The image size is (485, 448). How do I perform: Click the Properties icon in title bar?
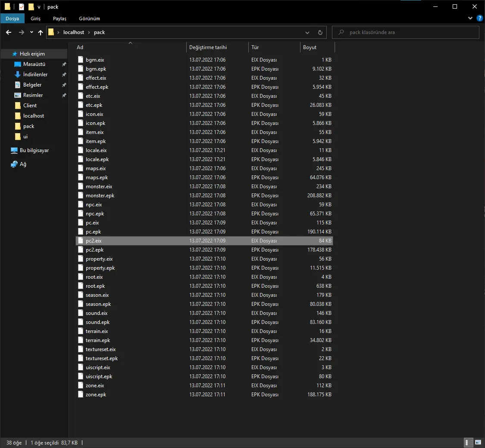tap(22, 7)
